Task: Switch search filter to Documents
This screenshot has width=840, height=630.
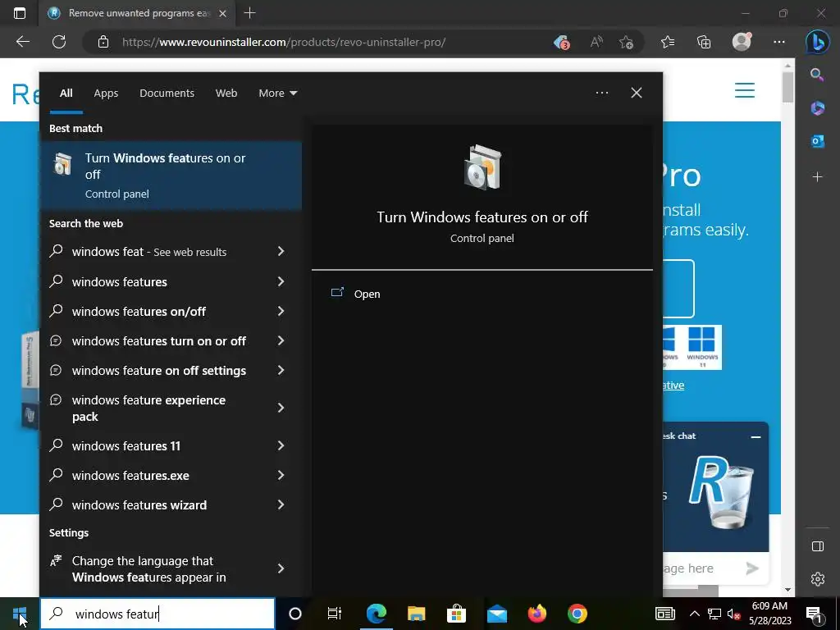Action: [167, 94]
